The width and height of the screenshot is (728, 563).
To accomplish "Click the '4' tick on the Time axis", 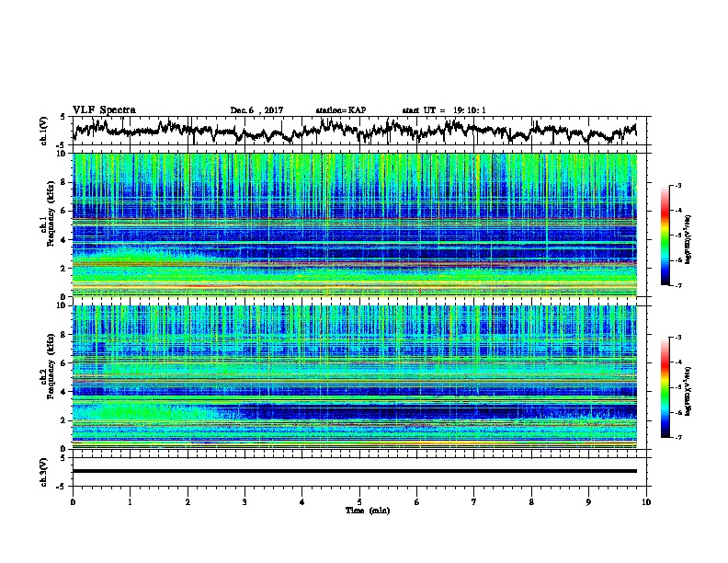I will [x=301, y=502].
